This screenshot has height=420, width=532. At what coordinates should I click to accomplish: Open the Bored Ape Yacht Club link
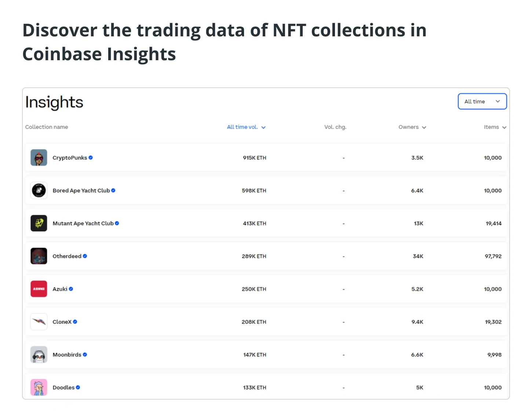(81, 191)
